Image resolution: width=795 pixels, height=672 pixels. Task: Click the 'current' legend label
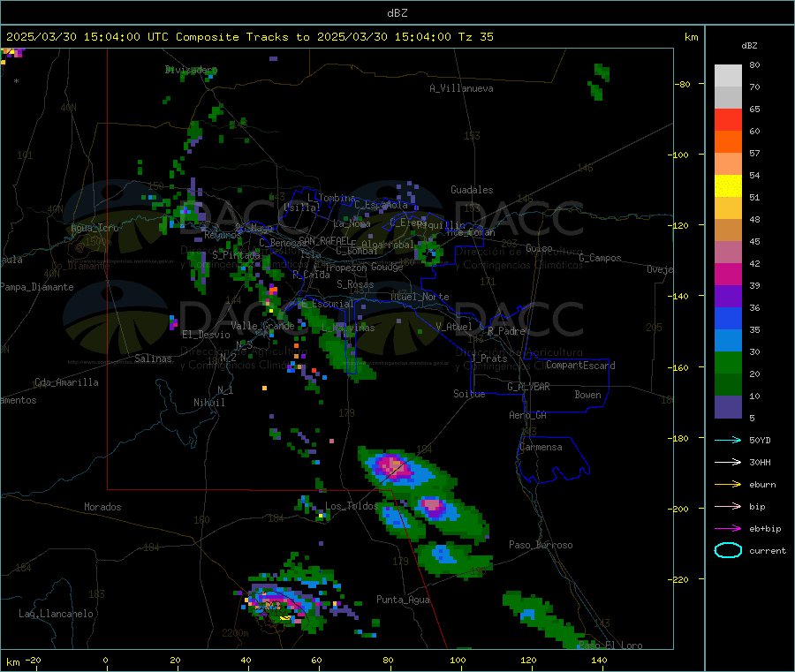click(768, 550)
